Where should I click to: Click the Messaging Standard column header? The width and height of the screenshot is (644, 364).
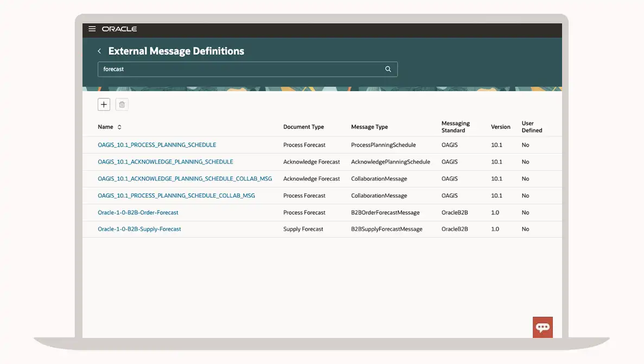455,127
